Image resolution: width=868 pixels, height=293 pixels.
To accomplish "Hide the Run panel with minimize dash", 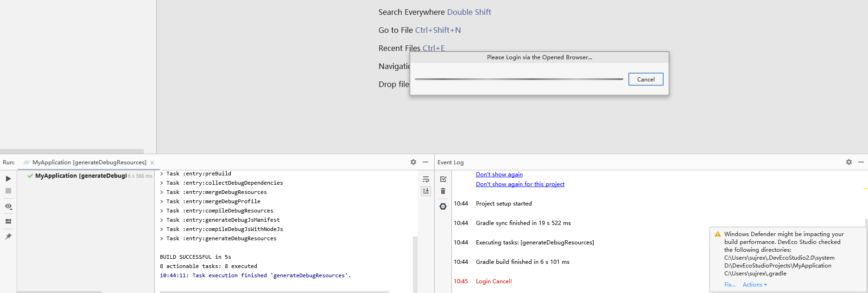I will (x=425, y=162).
